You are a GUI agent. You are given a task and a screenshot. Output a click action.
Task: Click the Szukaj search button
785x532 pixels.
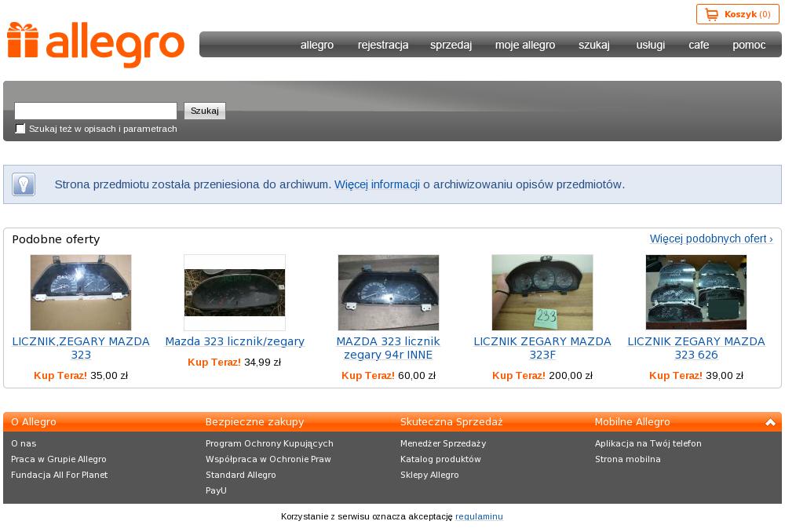pyautogui.click(x=205, y=111)
